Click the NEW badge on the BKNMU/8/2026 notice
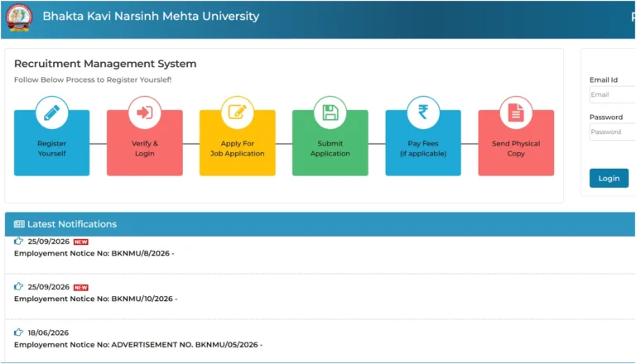Image resolution: width=636 pixels, height=364 pixels. [80, 242]
